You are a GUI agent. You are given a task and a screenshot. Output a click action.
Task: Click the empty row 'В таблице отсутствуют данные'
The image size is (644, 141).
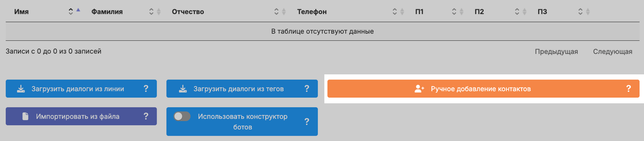point(322,31)
